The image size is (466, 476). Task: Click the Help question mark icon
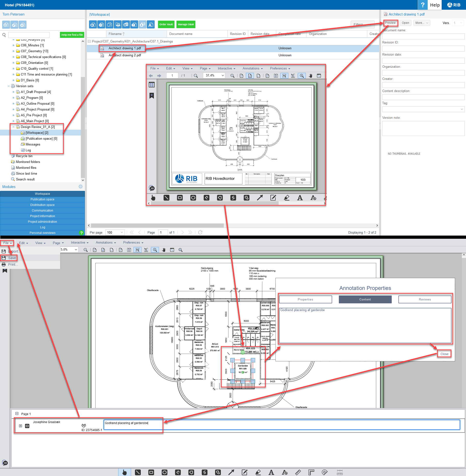point(423,5)
